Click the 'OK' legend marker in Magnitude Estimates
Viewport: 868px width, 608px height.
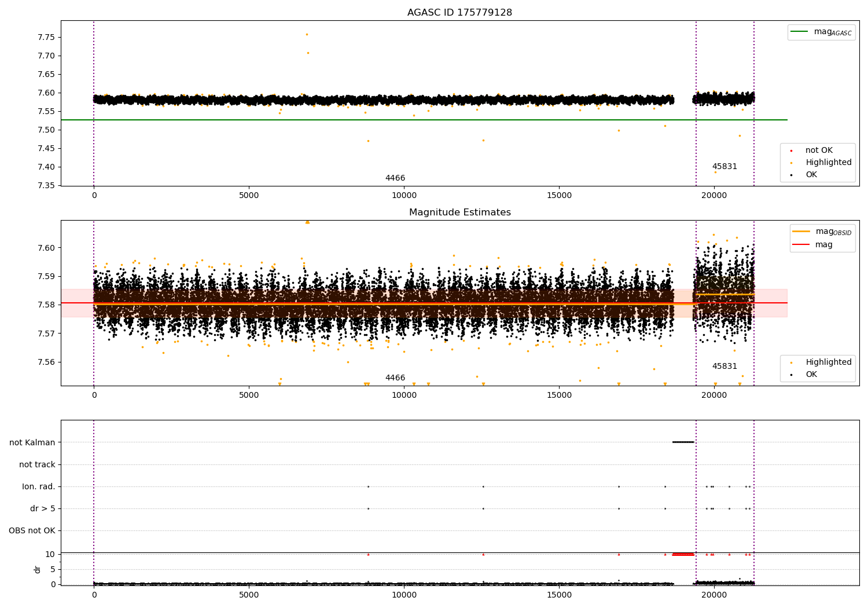pos(792,375)
